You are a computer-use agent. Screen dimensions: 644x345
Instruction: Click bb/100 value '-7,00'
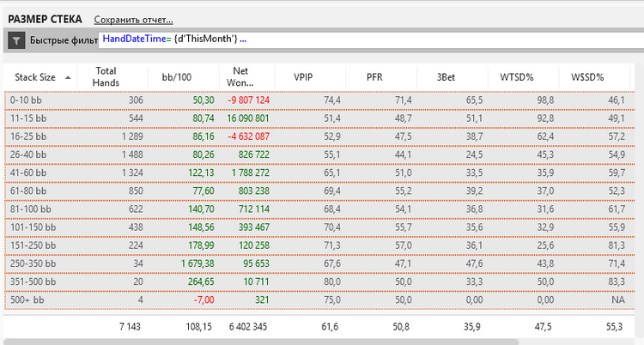click(x=204, y=300)
